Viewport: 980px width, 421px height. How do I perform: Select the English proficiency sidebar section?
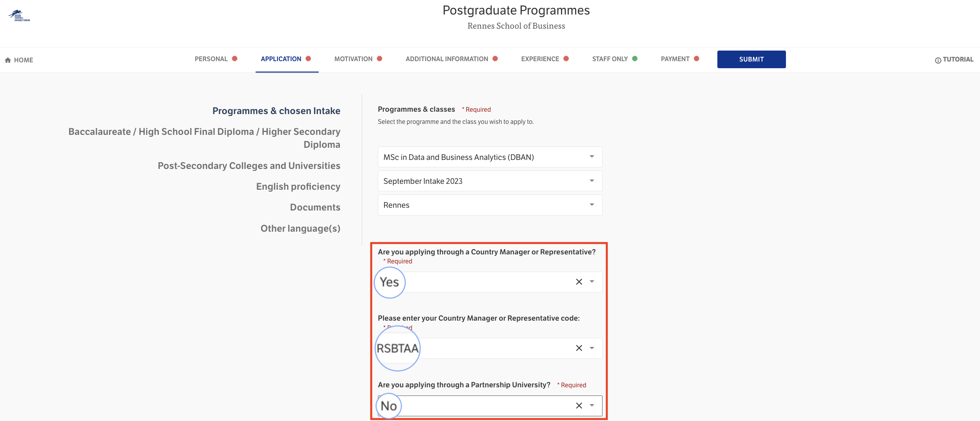(x=298, y=186)
